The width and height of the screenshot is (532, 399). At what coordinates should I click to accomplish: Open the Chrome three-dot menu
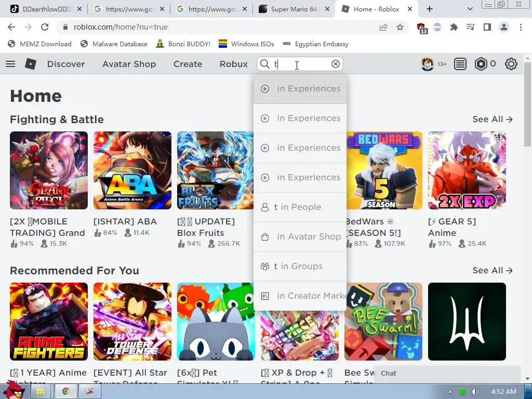tap(521, 27)
